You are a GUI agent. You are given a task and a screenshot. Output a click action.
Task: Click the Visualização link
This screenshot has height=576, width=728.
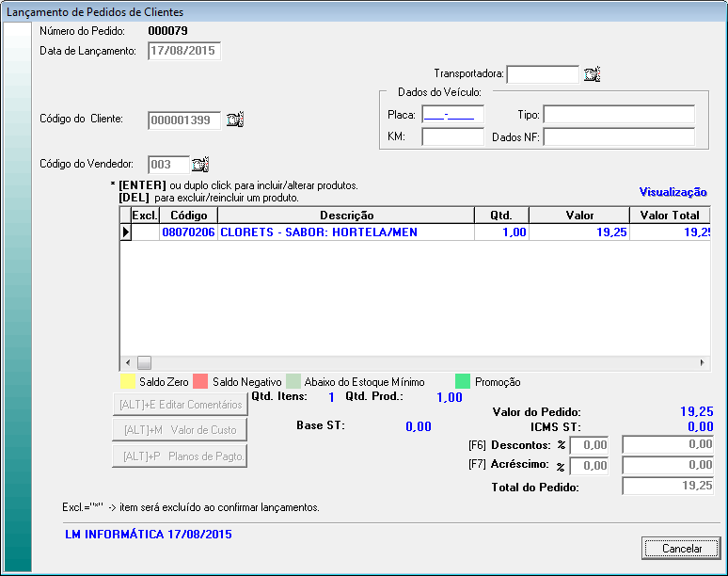tap(673, 192)
